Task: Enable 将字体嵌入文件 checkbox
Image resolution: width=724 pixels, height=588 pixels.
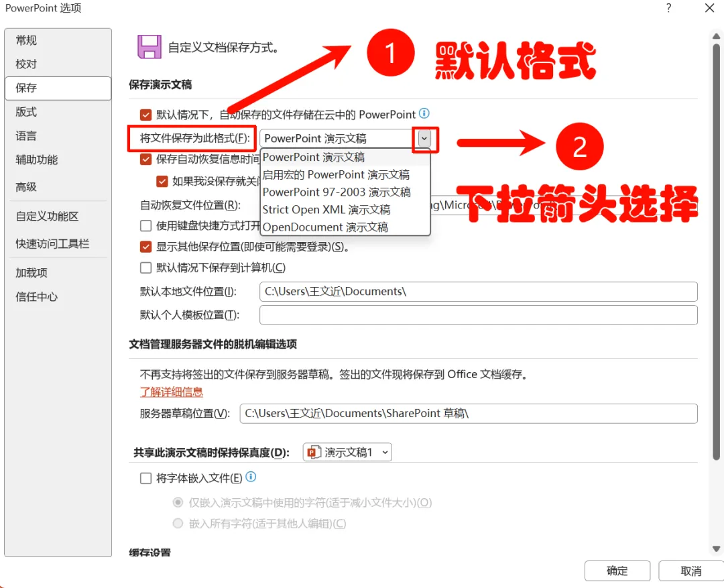Action: [x=146, y=478]
